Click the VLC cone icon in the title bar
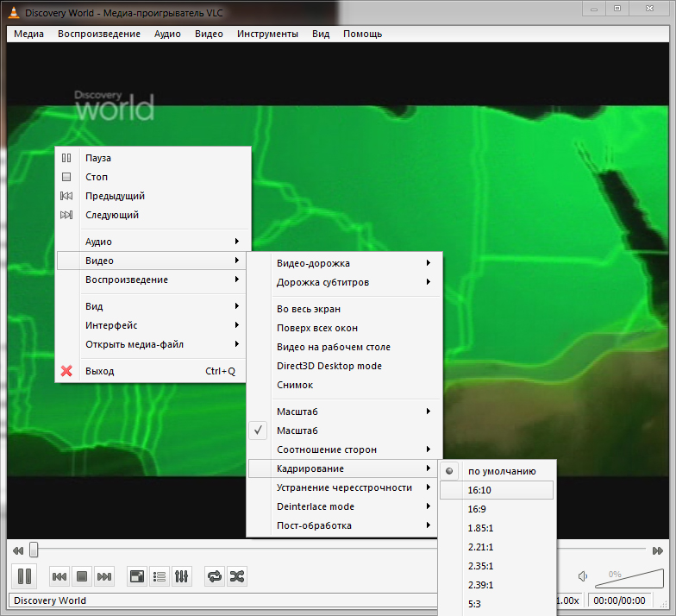 (x=14, y=12)
